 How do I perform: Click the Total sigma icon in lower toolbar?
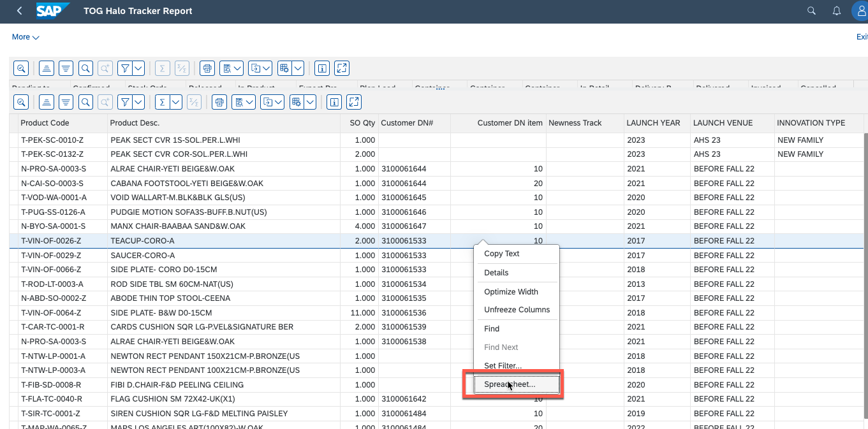162,102
